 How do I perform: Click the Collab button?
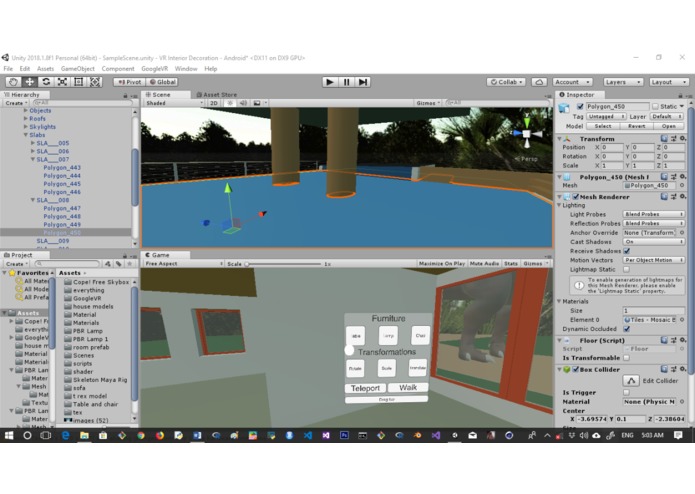pyautogui.click(x=506, y=82)
